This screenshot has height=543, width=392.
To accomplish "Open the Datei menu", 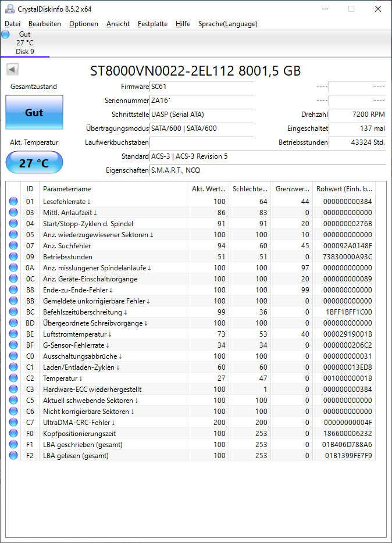I will 12,24.
